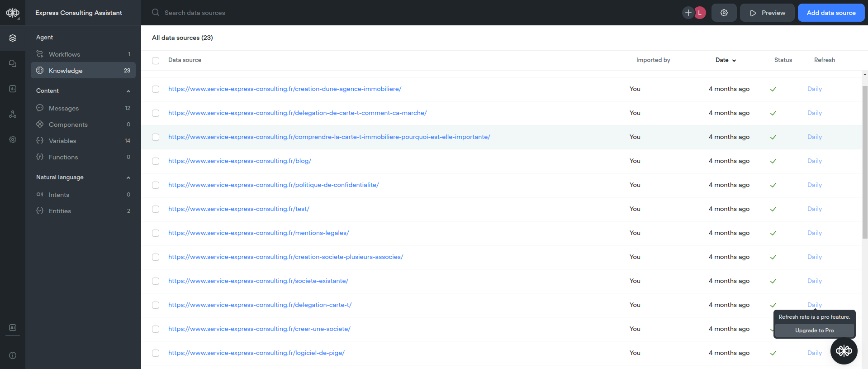The image size is (868, 369).
Task: Click the user avatar L
Action: tap(700, 13)
